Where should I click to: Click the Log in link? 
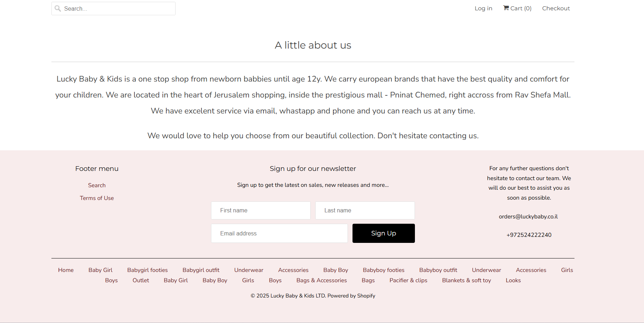[x=483, y=9]
